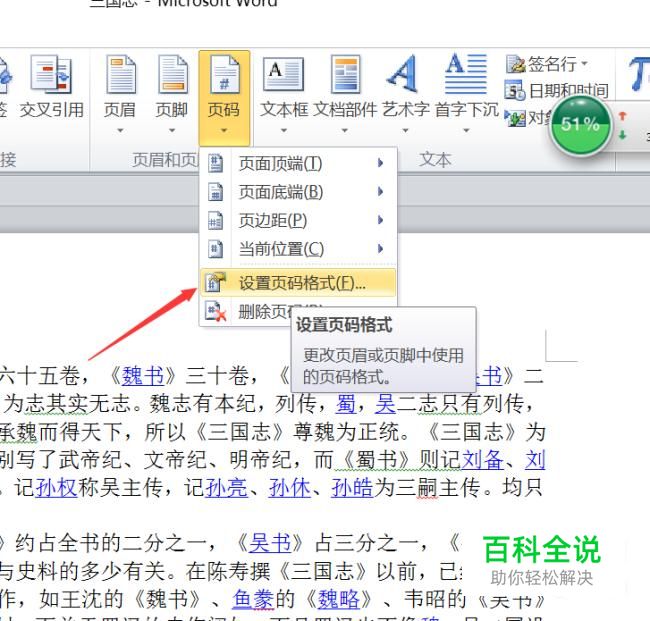Click the text 三嗣主传
This screenshot has width=650, height=621.
(437, 488)
